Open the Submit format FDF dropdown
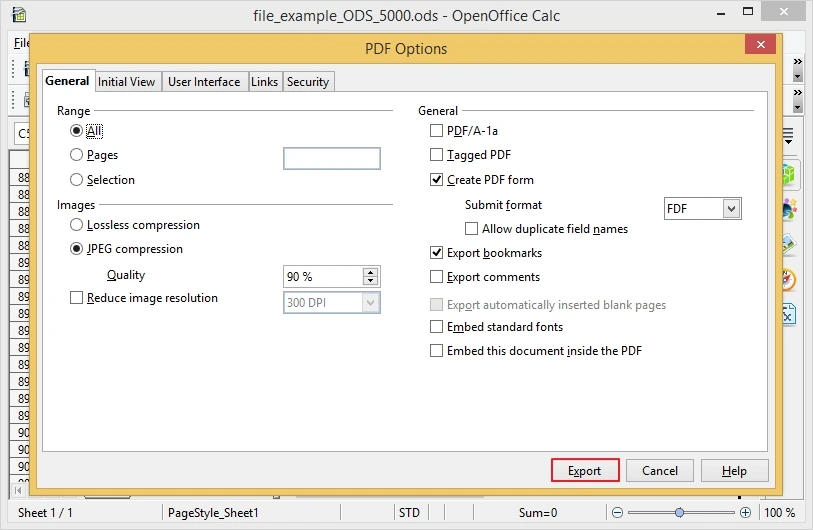 coord(731,208)
